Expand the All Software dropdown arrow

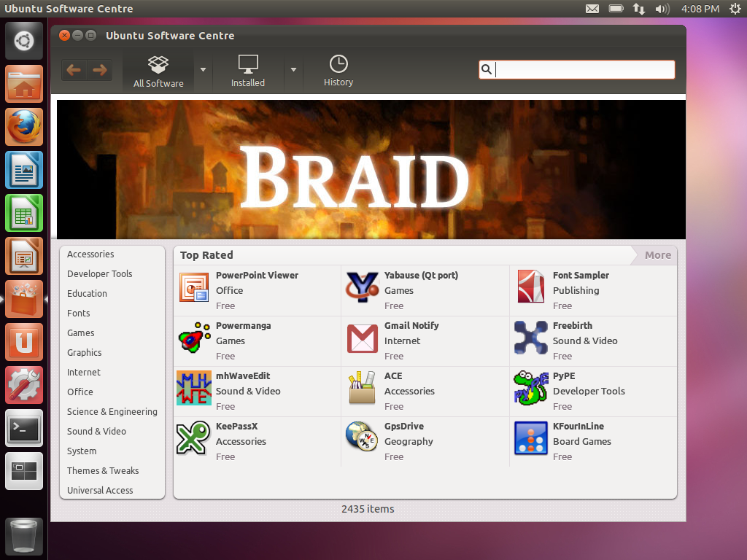203,70
